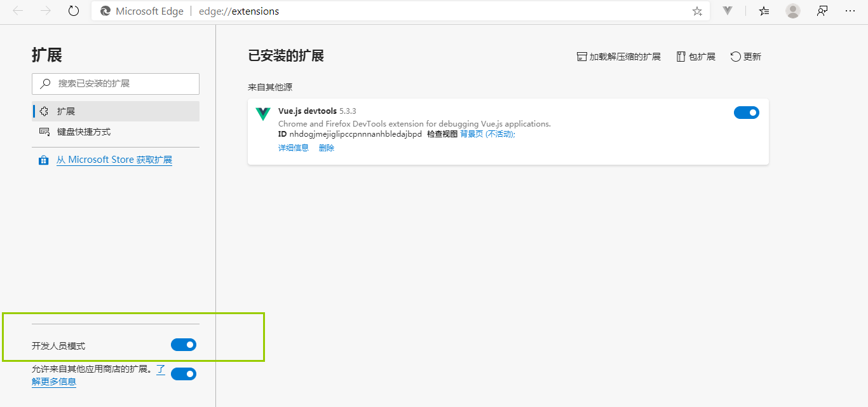Toggle allow extensions from other stores
The width and height of the screenshot is (868, 407).
pyautogui.click(x=184, y=374)
